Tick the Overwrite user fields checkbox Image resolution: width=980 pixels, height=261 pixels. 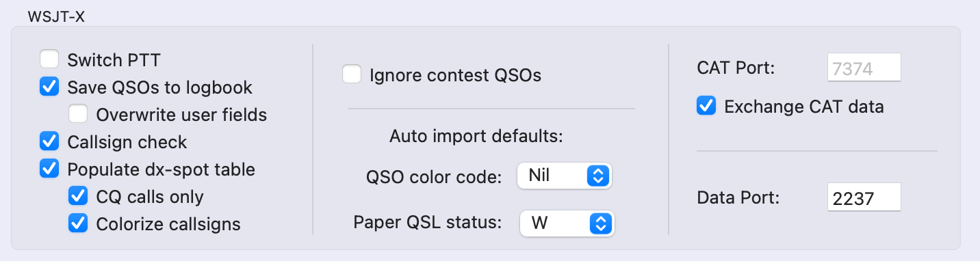pos(78,114)
